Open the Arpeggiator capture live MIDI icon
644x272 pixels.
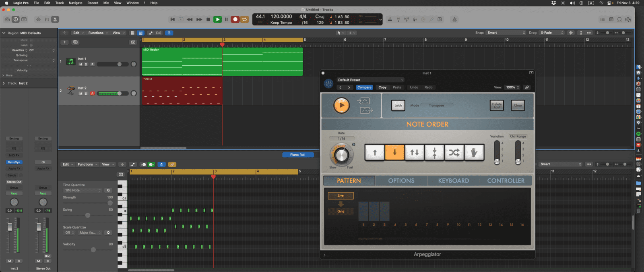point(363,101)
